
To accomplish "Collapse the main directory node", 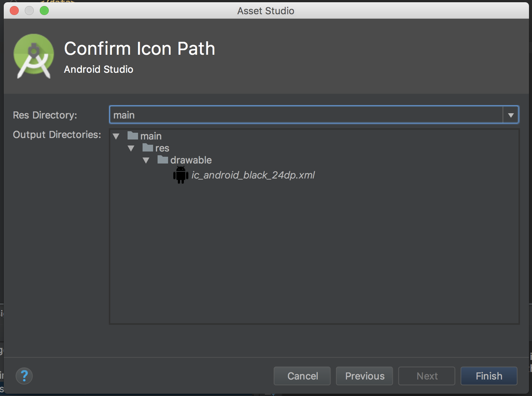I will (x=116, y=136).
